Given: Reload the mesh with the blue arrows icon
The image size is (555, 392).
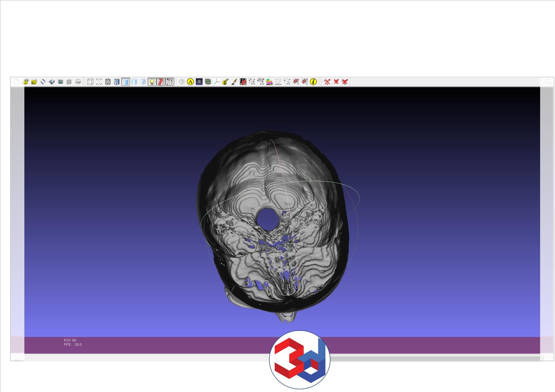Looking at the screenshot, I should (x=43, y=82).
